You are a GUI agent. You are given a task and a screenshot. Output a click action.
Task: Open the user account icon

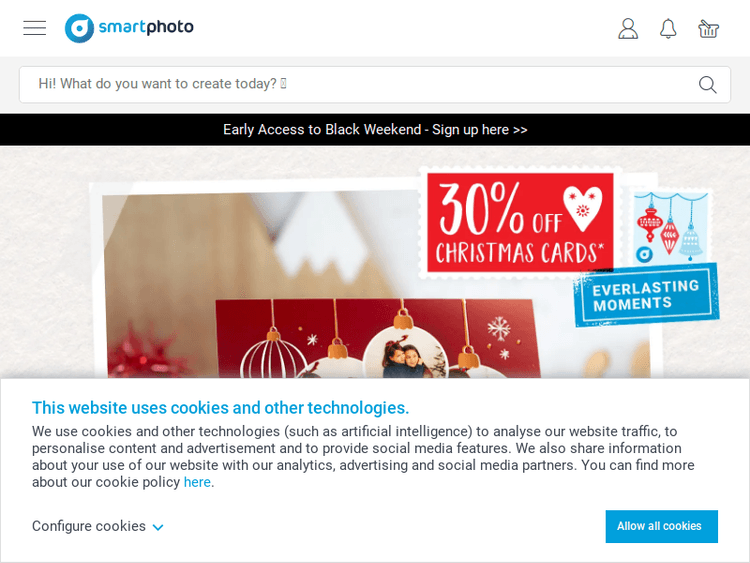[x=628, y=28]
